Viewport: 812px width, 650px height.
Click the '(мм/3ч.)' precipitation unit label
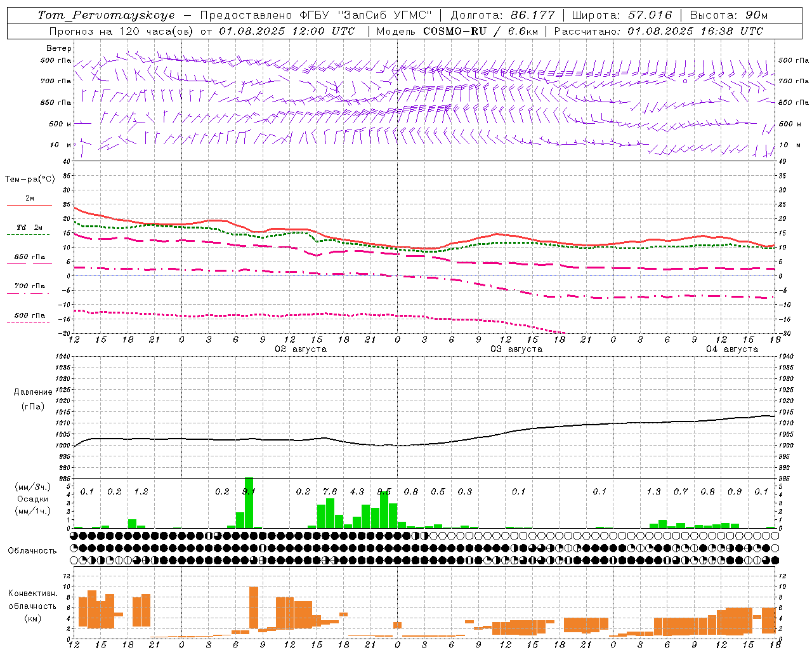[x=33, y=487]
